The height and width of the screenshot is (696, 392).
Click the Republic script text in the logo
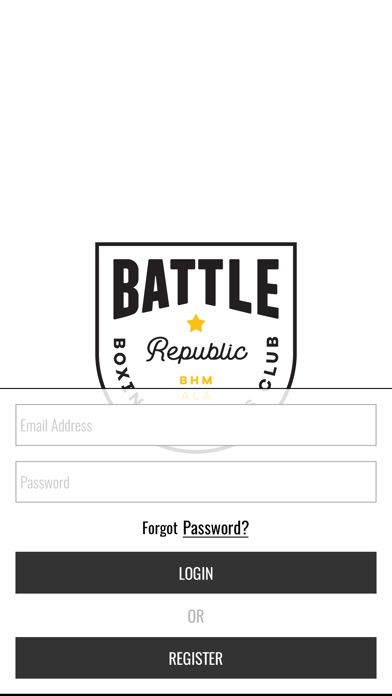point(196,351)
